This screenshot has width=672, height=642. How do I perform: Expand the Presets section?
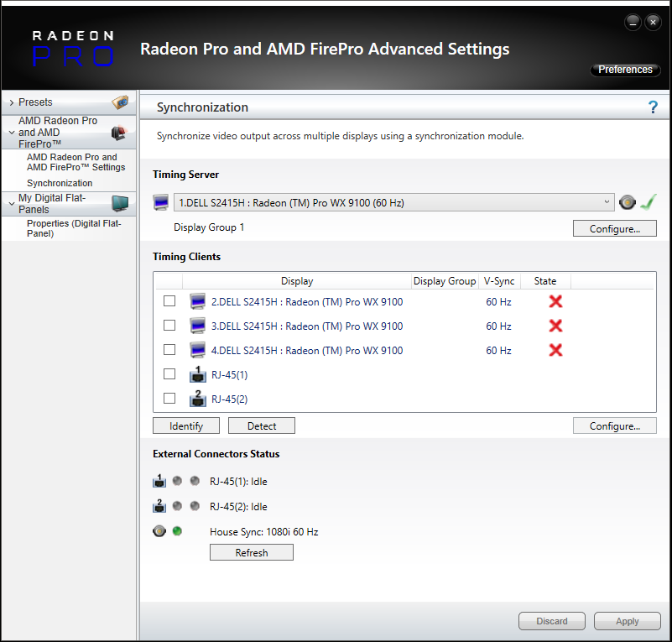coord(11,102)
